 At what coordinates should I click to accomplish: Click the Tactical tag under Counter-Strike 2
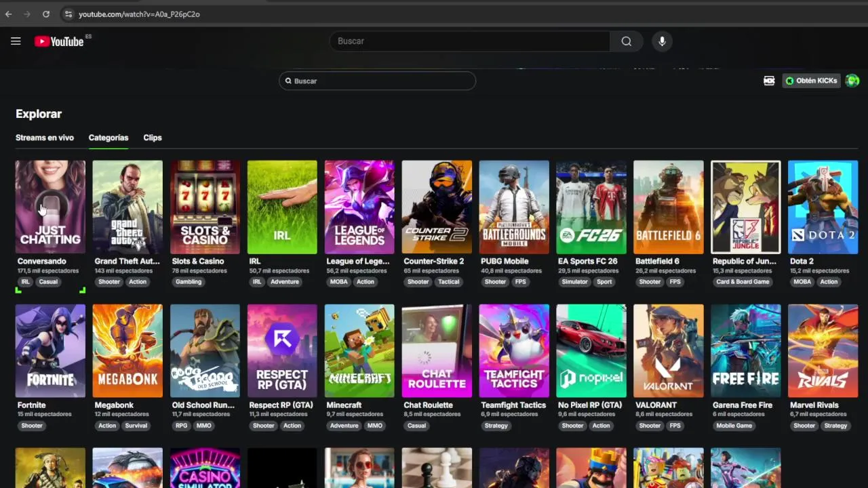click(x=449, y=282)
